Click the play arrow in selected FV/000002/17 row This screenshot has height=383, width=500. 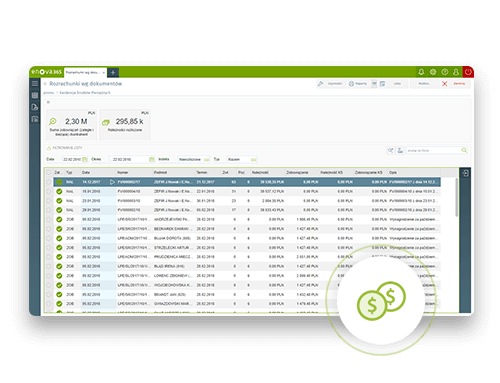coord(112,182)
